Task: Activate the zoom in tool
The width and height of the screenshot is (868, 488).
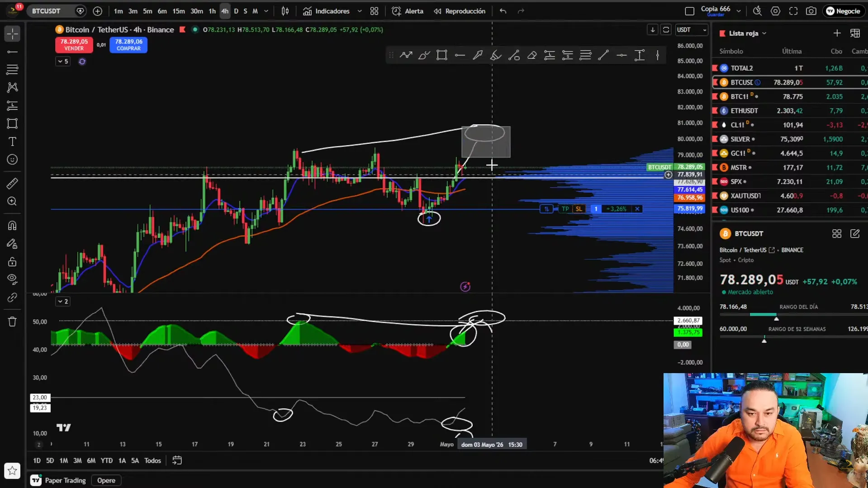Action: click(x=12, y=201)
